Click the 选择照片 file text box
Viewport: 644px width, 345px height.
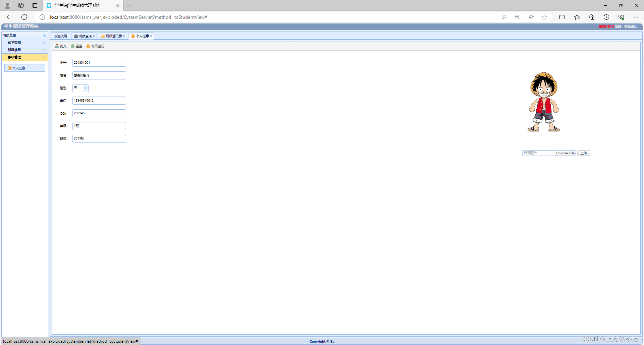point(538,153)
